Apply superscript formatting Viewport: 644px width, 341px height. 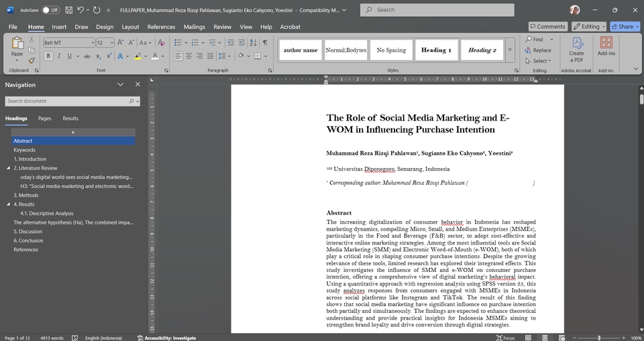[109, 56]
